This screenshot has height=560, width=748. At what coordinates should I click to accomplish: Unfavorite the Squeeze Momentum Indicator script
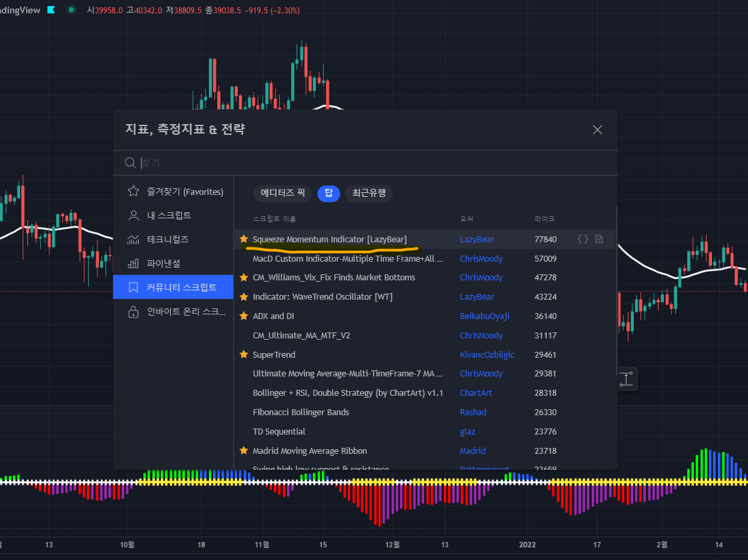click(x=243, y=239)
